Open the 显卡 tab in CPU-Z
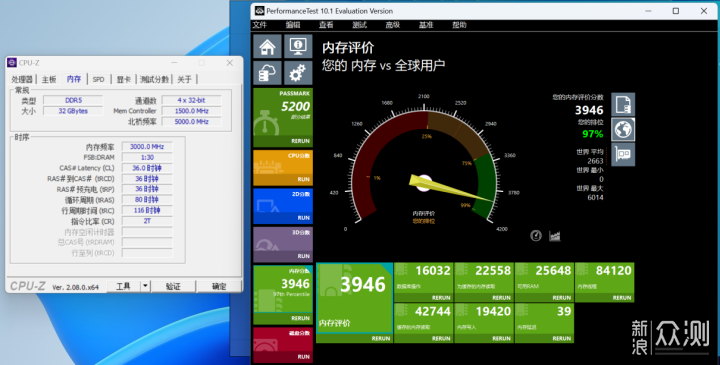Screen dimensions: 720x365 point(124,79)
